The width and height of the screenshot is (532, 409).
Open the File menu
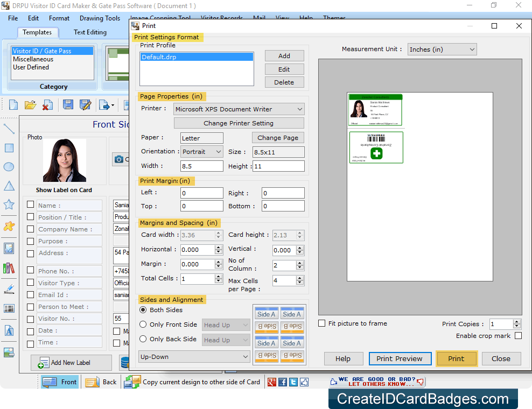13,18
